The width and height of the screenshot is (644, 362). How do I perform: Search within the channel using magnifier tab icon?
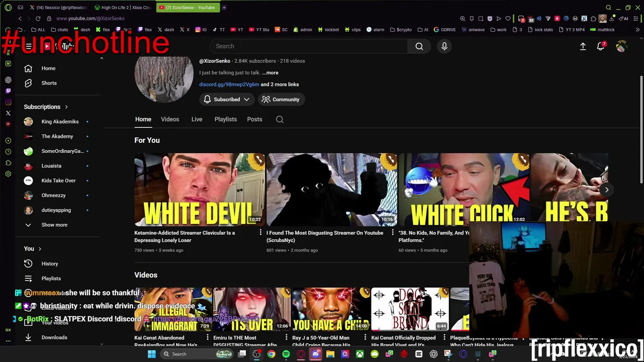point(280,119)
